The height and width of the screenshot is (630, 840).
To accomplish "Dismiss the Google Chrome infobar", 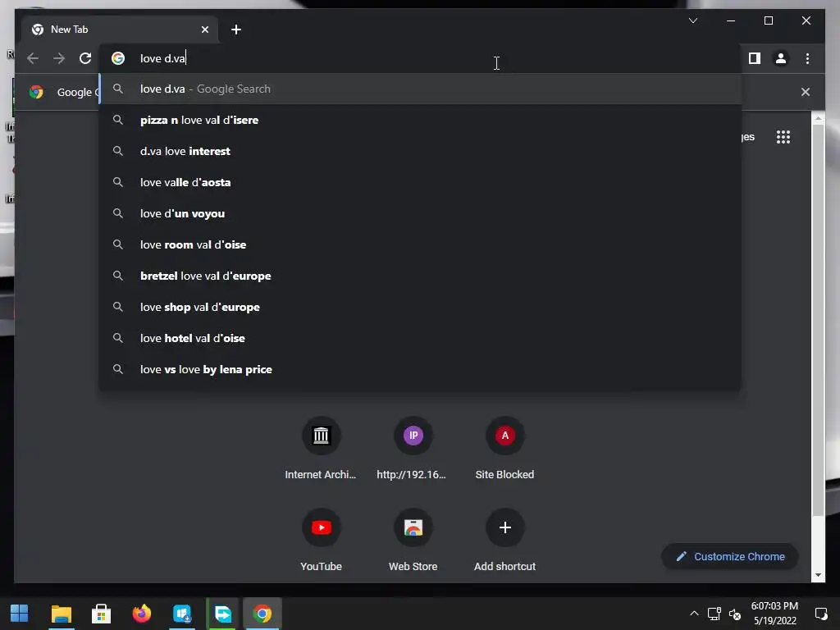I will point(805,92).
